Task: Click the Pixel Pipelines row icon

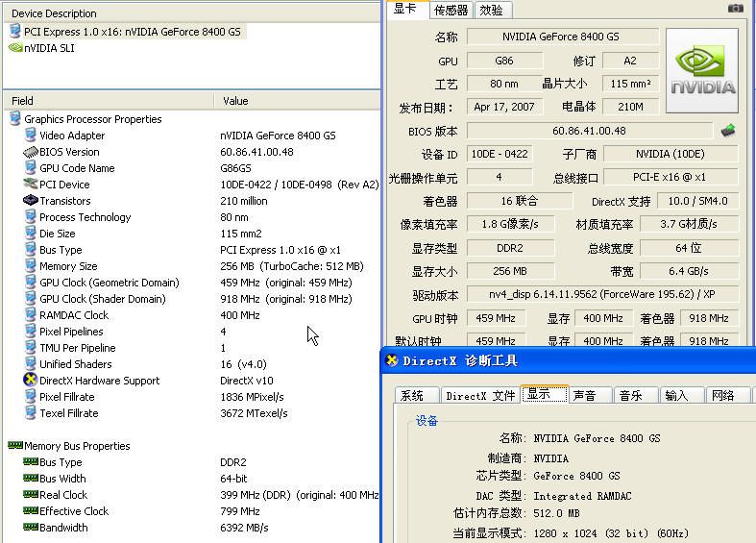Action: click(x=31, y=331)
